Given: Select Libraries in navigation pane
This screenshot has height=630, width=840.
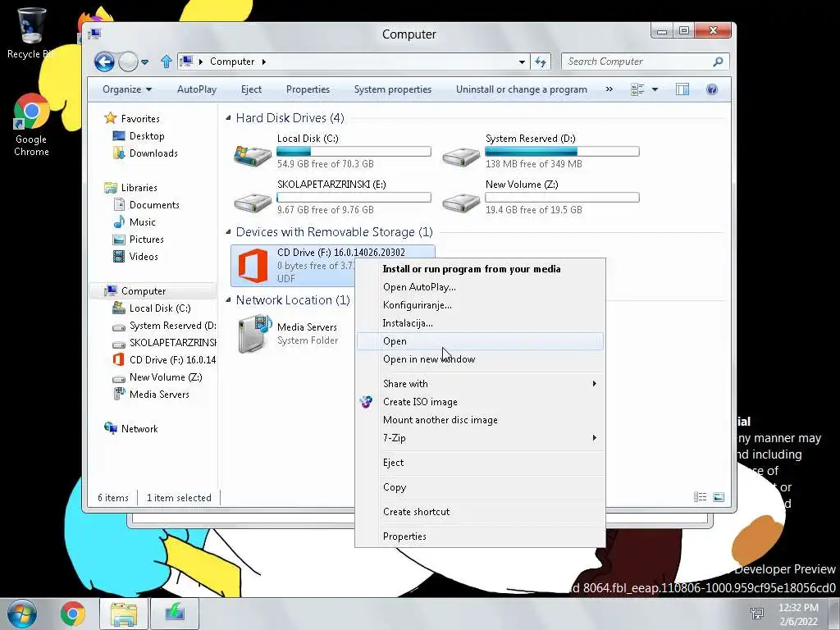Looking at the screenshot, I should click(x=139, y=188).
